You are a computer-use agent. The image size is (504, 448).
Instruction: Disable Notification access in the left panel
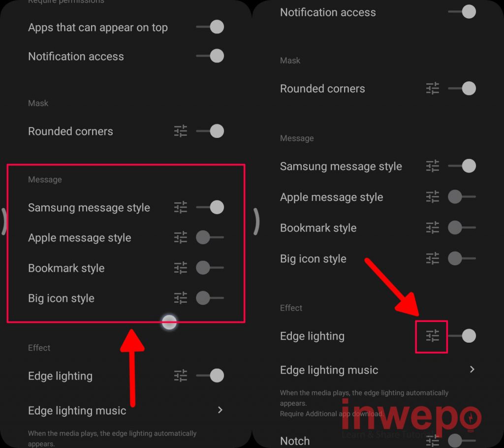click(x=210, y=56)
